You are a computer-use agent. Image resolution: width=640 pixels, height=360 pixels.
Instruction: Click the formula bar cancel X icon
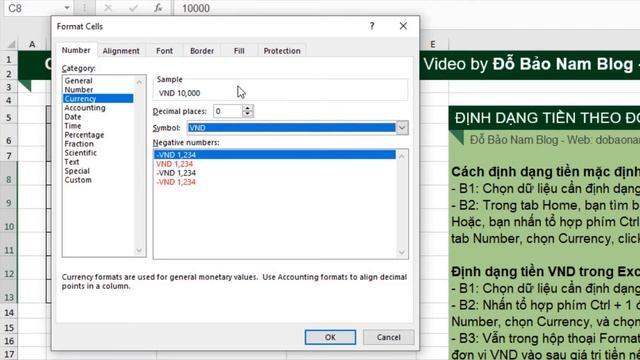[108, 8]
